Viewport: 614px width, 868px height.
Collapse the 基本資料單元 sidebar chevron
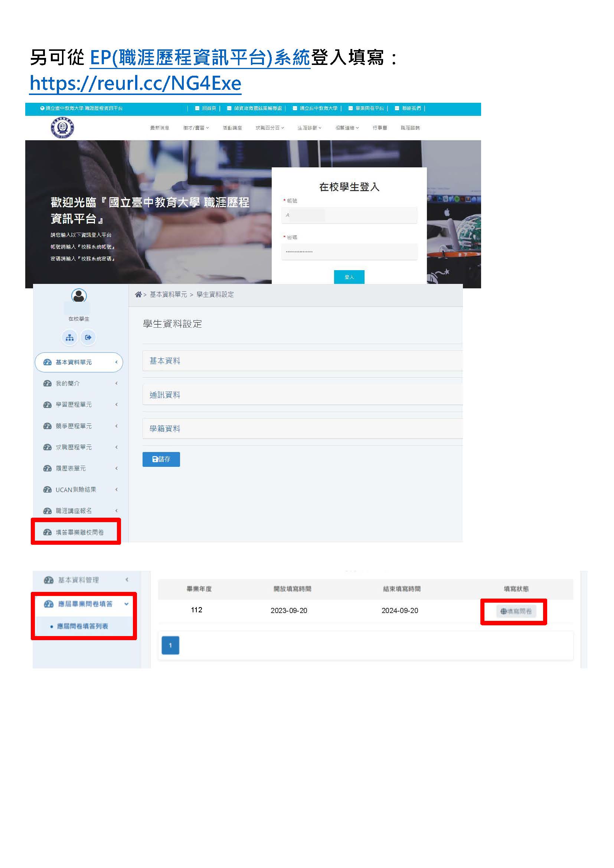[x=117, y=362]
